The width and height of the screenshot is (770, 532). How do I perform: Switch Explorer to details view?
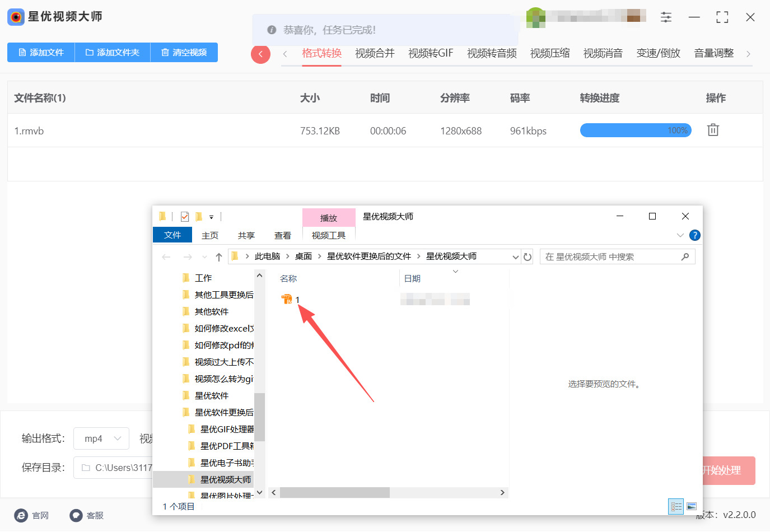point(676,506)
